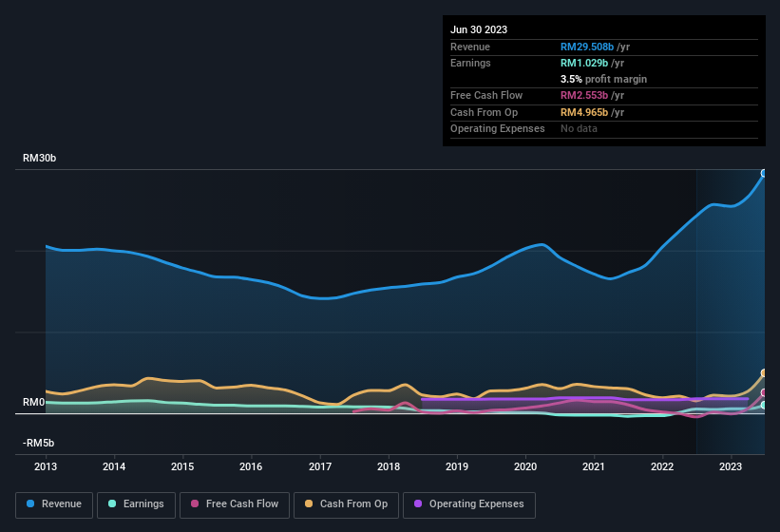Click the Operating Expenses label in tooltip
780x532 pixels.
tap(498, 129)
